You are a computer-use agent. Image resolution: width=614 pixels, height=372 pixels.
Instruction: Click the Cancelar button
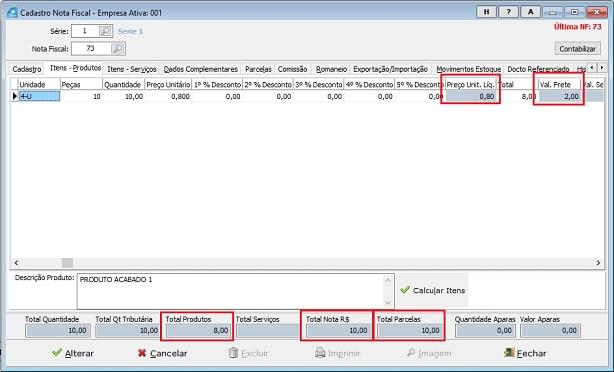(162, 353)
